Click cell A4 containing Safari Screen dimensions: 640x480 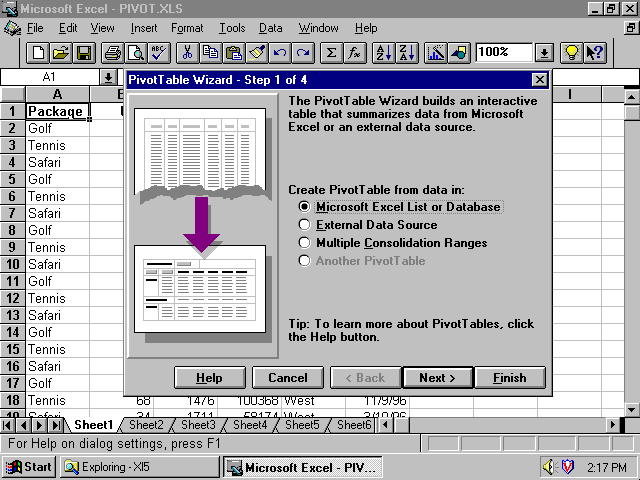pyautogui.click(x=57, y=162)
